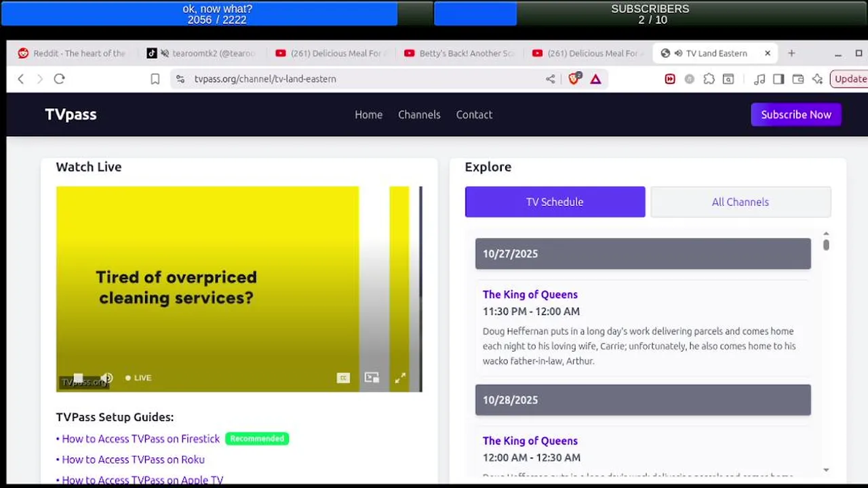
Task: Click the Watch Live heading
Action: tap(89, 167)
